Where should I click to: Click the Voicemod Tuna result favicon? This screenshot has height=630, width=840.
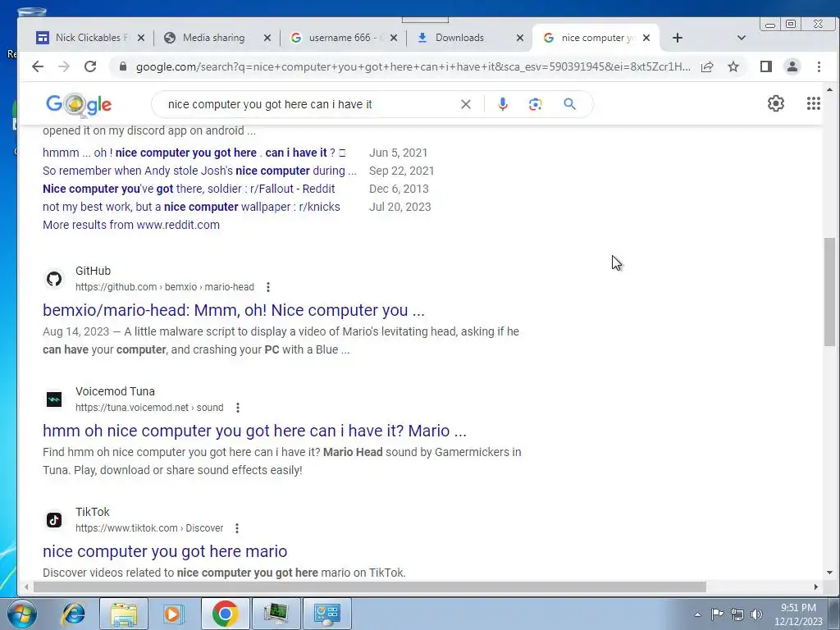54,399
